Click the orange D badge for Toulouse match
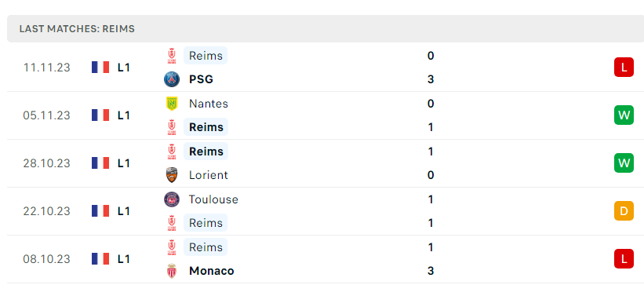The width and height of the screenshot is (644, 285). (624, 211)
